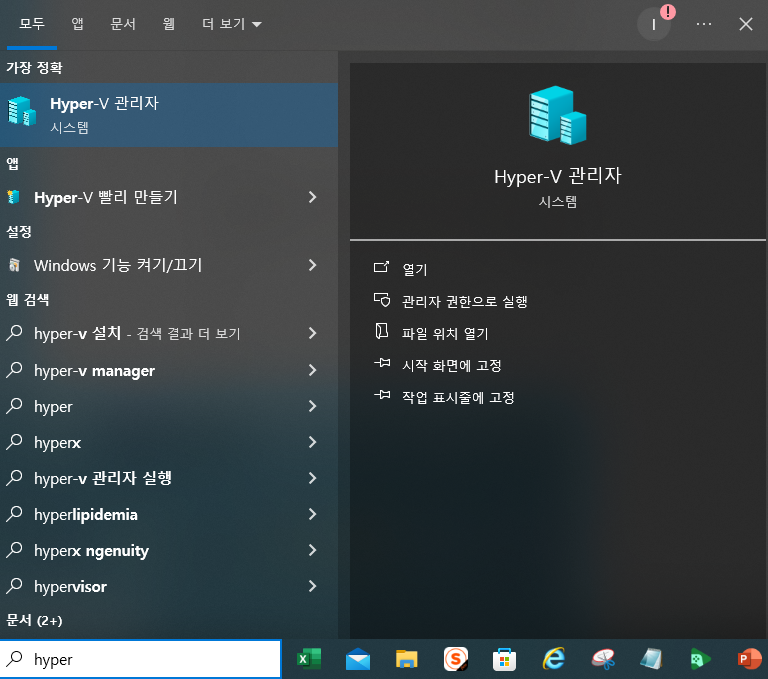Viewport: 768px width, 679px height.
Task: Choose 작업 표시줄에 고정
Action: 457,397
